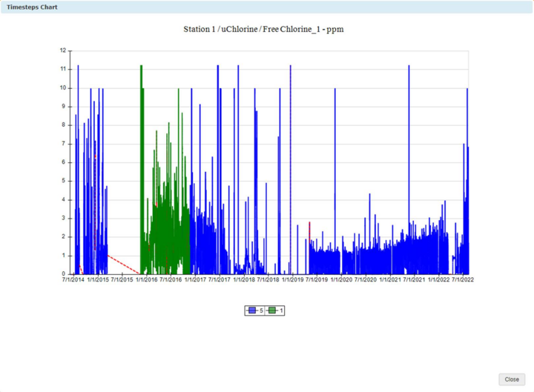The height and width of the screenshot is (392, 534).
Task: Click the x-axis label 7/1/2021
Action: [414, 279]
